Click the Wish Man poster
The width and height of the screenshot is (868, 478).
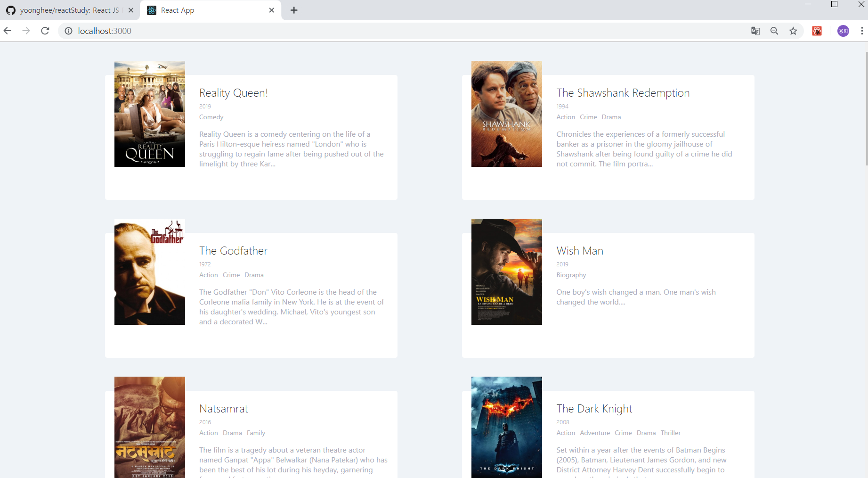507,272
